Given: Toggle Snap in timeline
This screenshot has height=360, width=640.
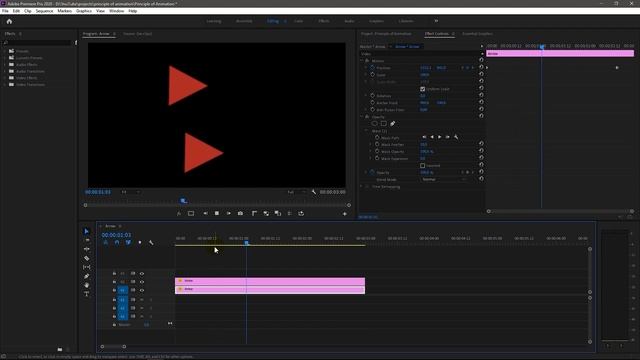Looking at the screenshot, I should [117, 242].
